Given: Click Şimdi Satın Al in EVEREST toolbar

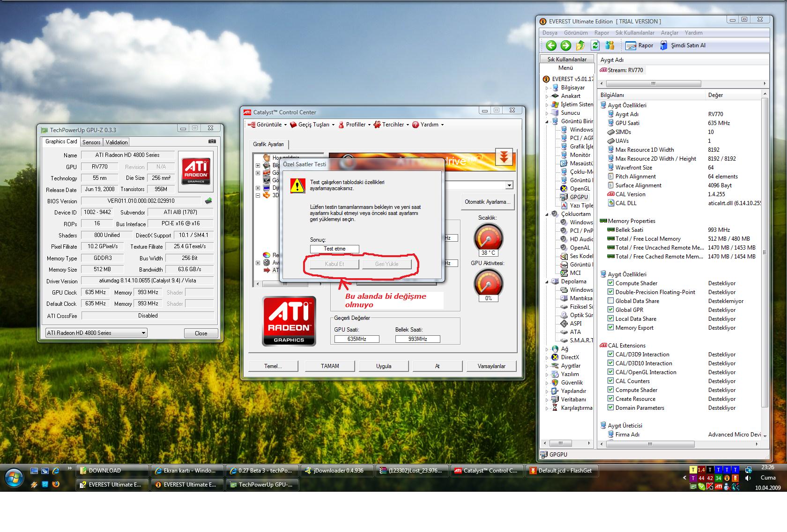Looking at the screenshot, I should pyautogui.click(x=683, y=45).
